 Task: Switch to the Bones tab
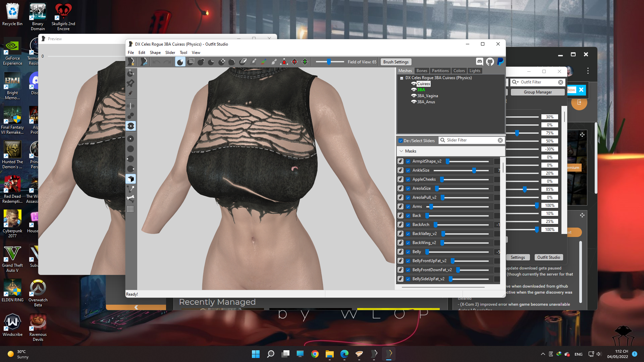pos(422,71)
